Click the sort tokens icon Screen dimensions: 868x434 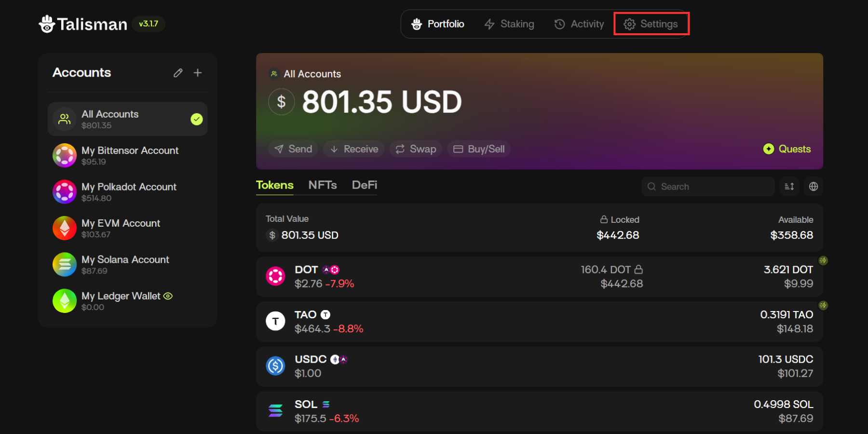click(789, 187)
